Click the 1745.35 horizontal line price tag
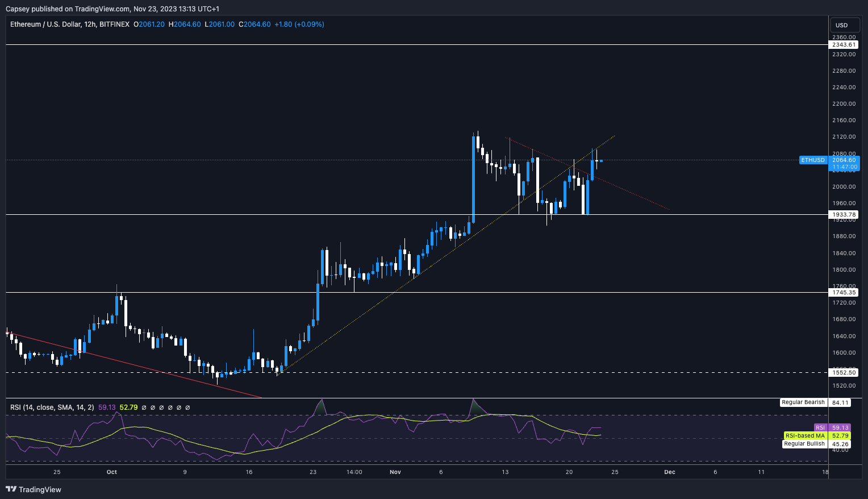 click(x=844, y=293)
